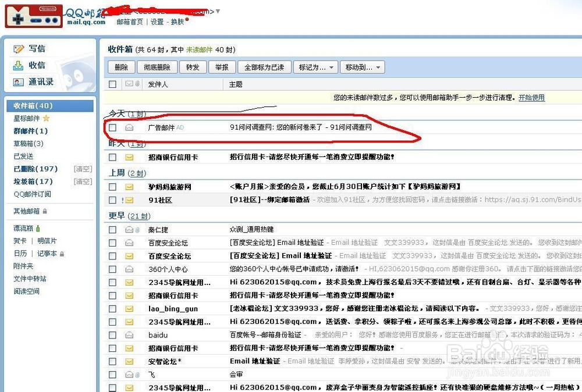Open the 垃圾箱(17) folder
582x392 pixels.
pos(33,181)
